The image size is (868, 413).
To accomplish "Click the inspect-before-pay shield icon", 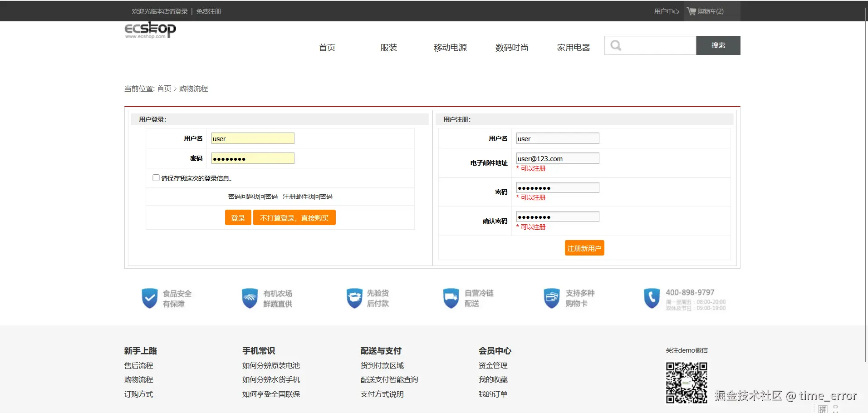I will (354, 298).
